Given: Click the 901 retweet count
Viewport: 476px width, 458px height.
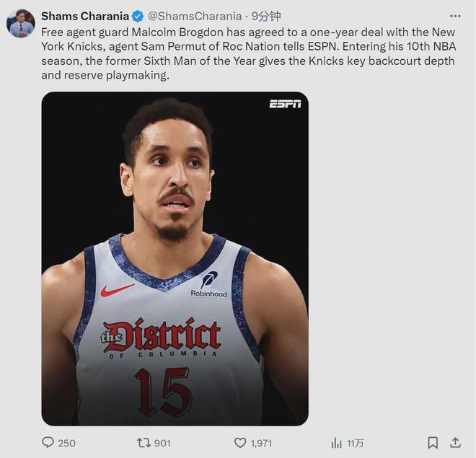Looking at the screenshot, I should tap(162, 442).
